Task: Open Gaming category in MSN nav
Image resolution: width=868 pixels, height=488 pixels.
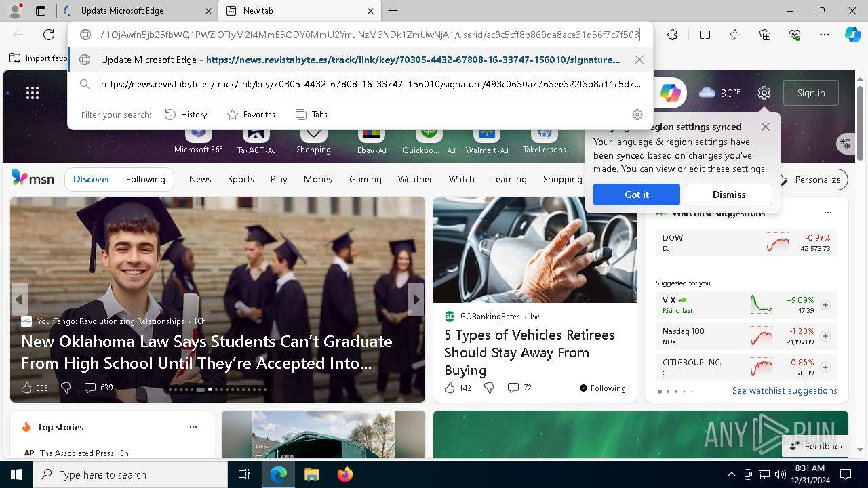Action: tap(366, 179)
